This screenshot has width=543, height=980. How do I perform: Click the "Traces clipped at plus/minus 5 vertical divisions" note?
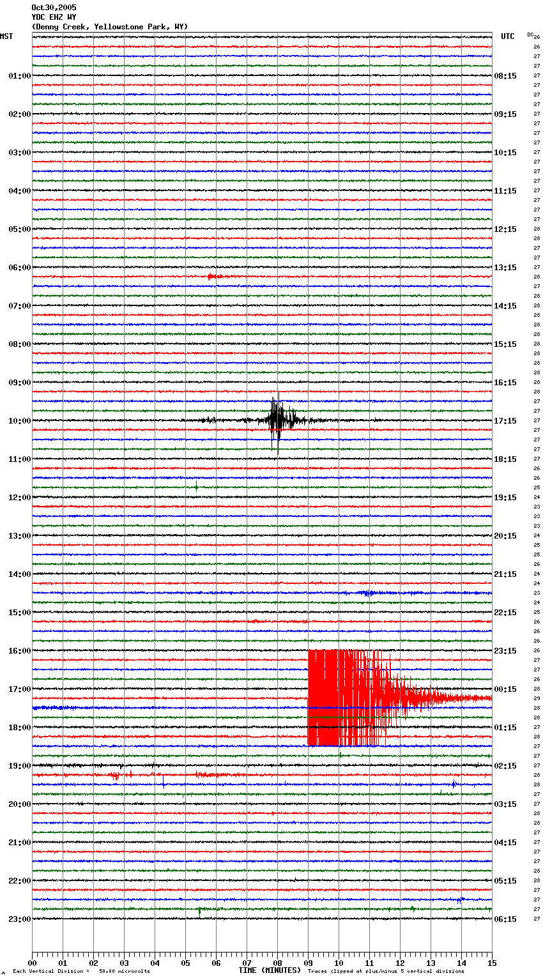coord(386,972)
